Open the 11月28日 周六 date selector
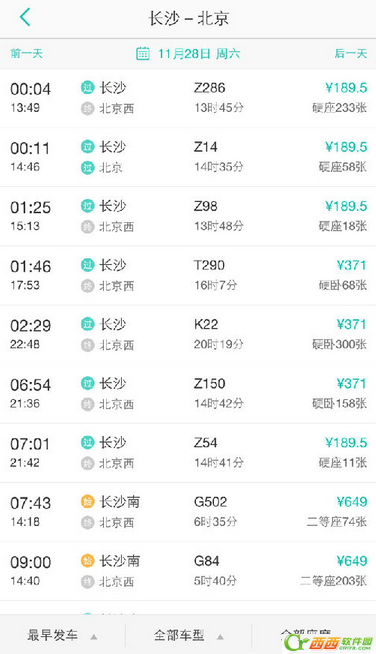 [199, 53]
